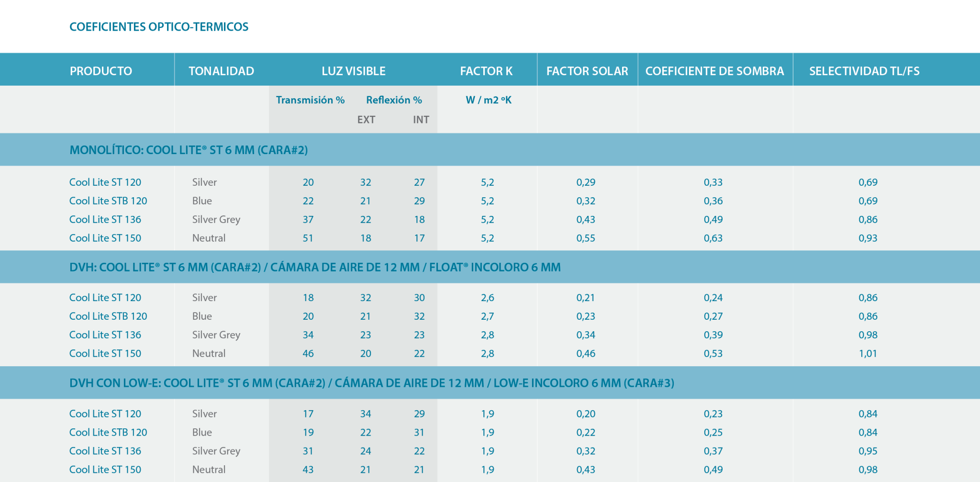Select the PRODUCTO column header
This screenshot has width=980, height=482.
click(x=101, y=71)
